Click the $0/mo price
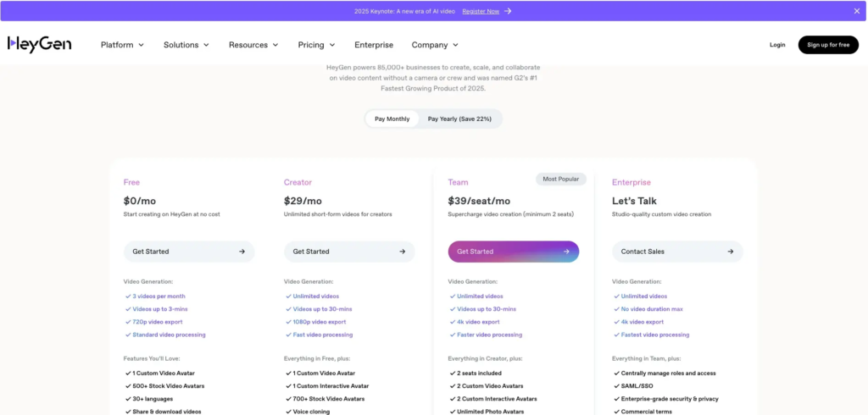868x415 pixels. [140, 201]
